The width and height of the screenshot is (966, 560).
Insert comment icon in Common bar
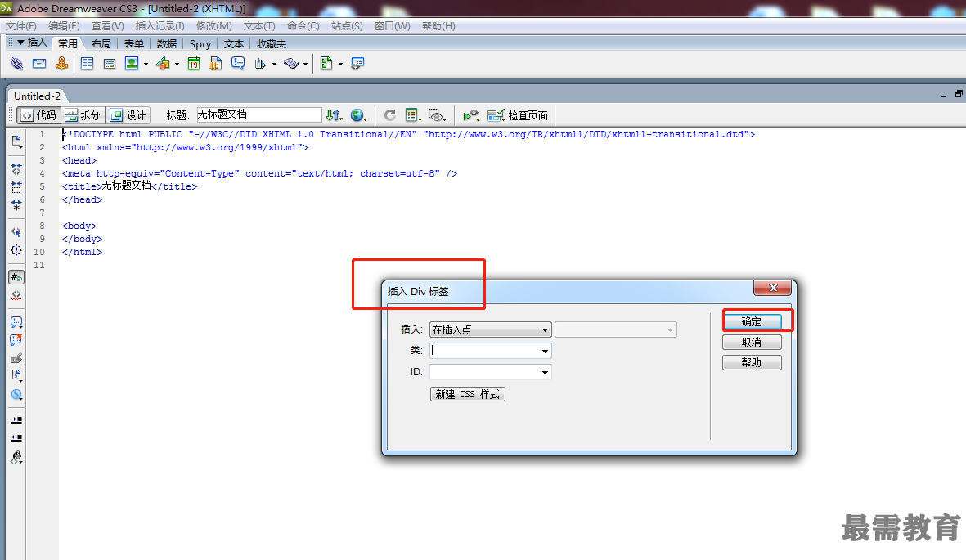[x=238, y=64]
